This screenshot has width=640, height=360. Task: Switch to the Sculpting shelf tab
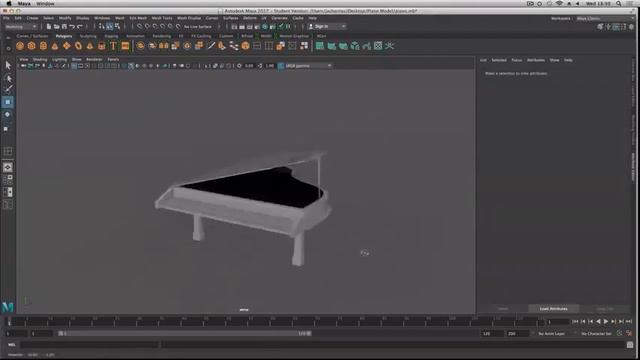pos(88,36)
